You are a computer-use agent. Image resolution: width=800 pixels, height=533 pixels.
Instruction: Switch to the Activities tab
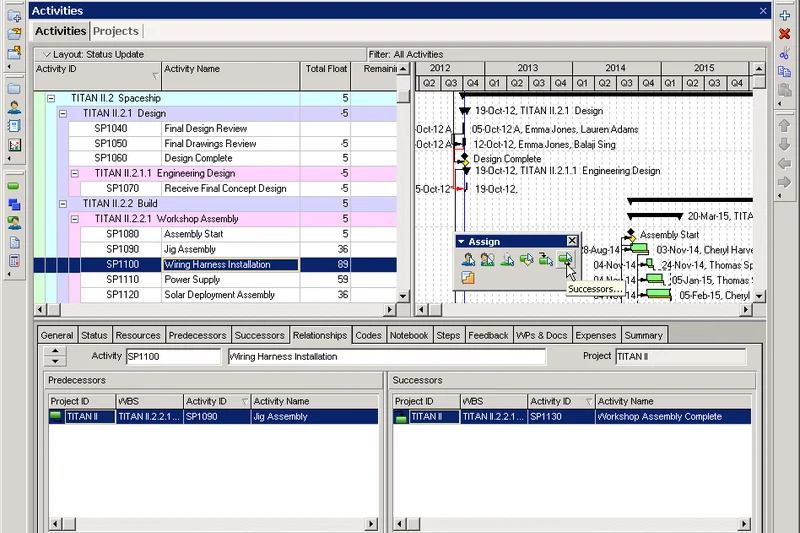click(x=60, y=31)
